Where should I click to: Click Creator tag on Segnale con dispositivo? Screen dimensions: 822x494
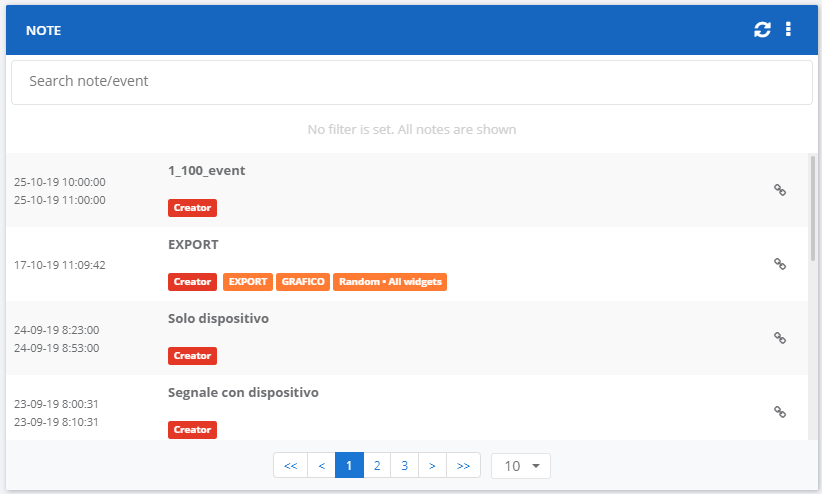pyautogui.click(x=192, y=429)
